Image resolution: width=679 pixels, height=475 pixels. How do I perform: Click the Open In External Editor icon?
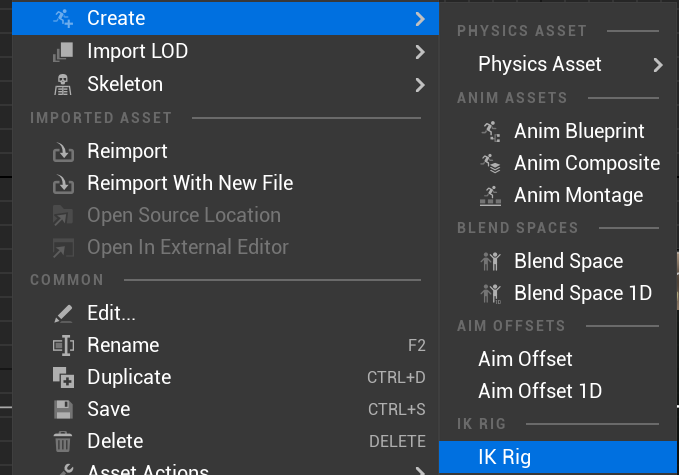[x=63, y=248]
